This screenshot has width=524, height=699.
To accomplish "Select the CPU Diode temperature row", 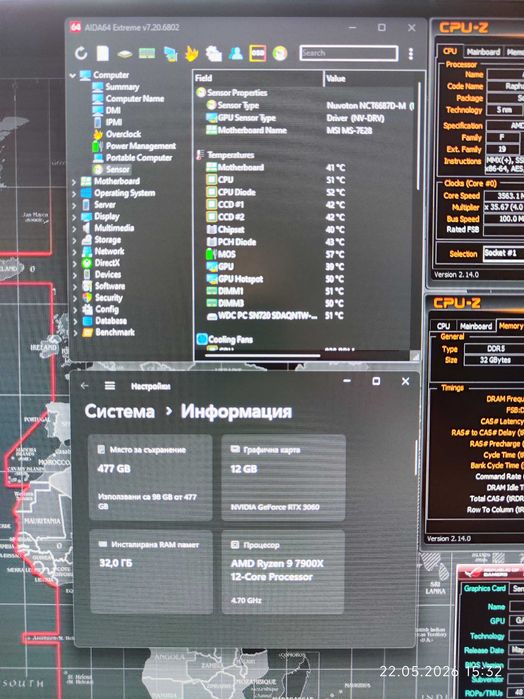I will coord(308,192).
